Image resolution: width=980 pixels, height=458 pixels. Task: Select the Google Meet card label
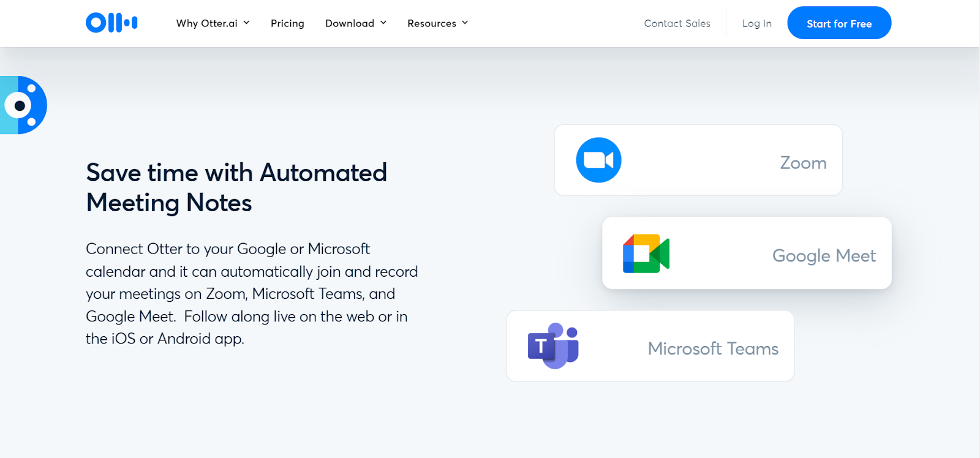[824, 255]
